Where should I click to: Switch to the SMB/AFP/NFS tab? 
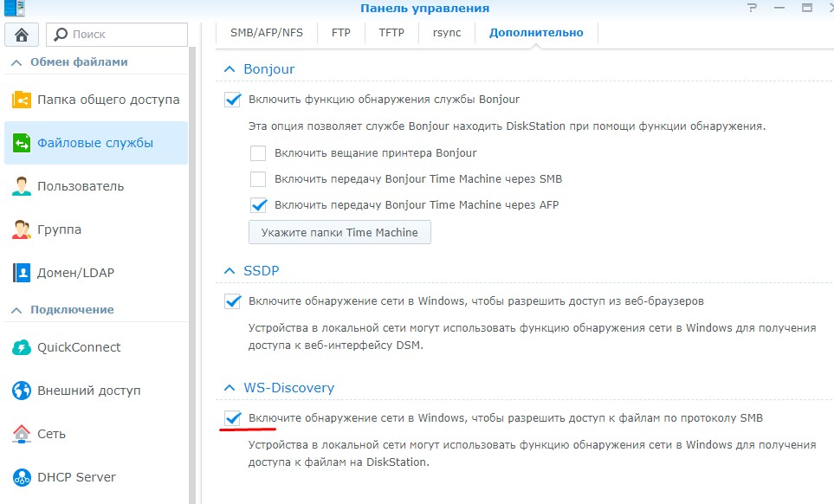click(x=267, y=33)
